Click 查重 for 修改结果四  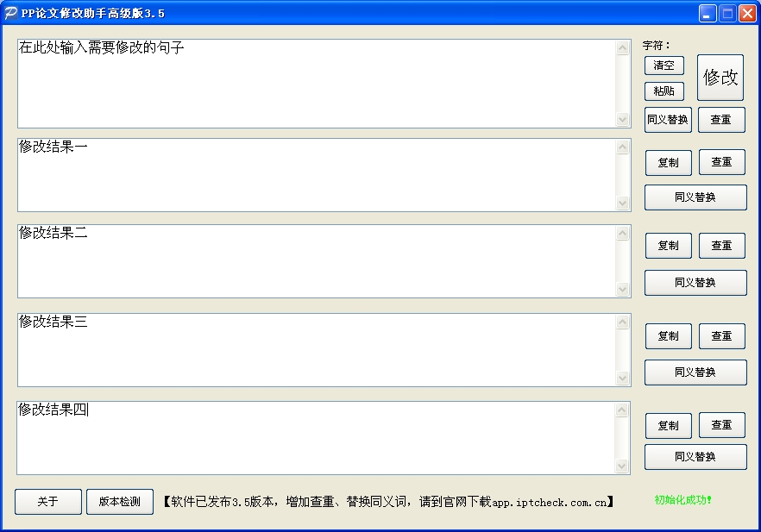coord(721,425)
